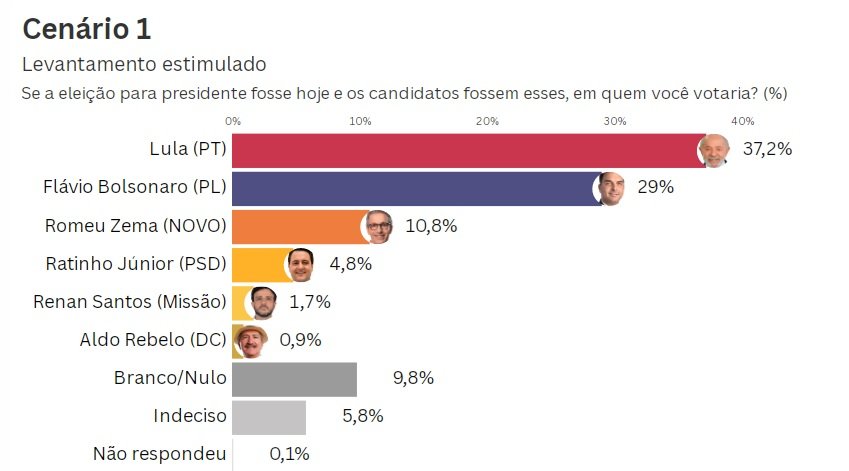This screenshot has height=471, width=849.
Task: Select the light gray Indeciso bar
Action: coord(269,416)
